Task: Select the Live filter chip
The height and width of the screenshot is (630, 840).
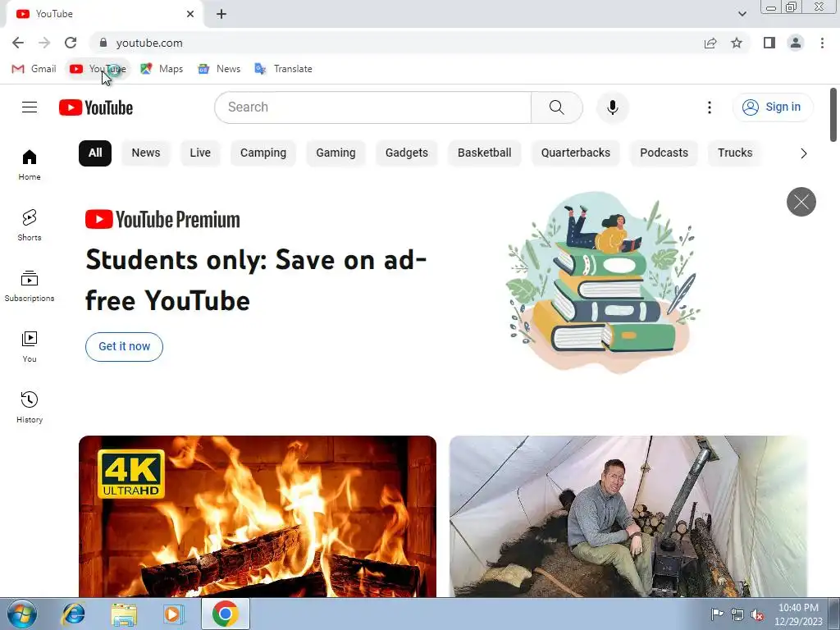Action: tap(200, 153)
